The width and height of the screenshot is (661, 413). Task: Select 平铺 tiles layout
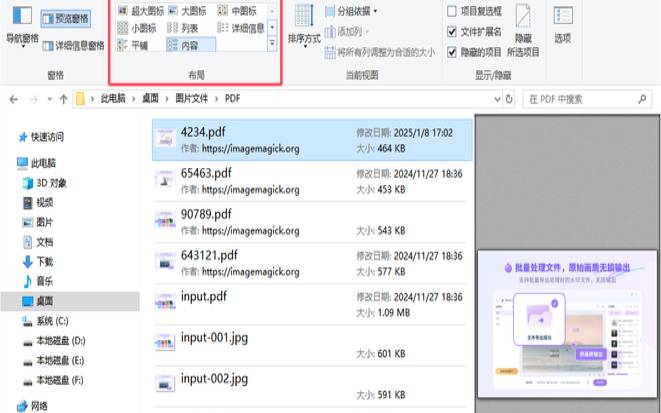(133, 45)
